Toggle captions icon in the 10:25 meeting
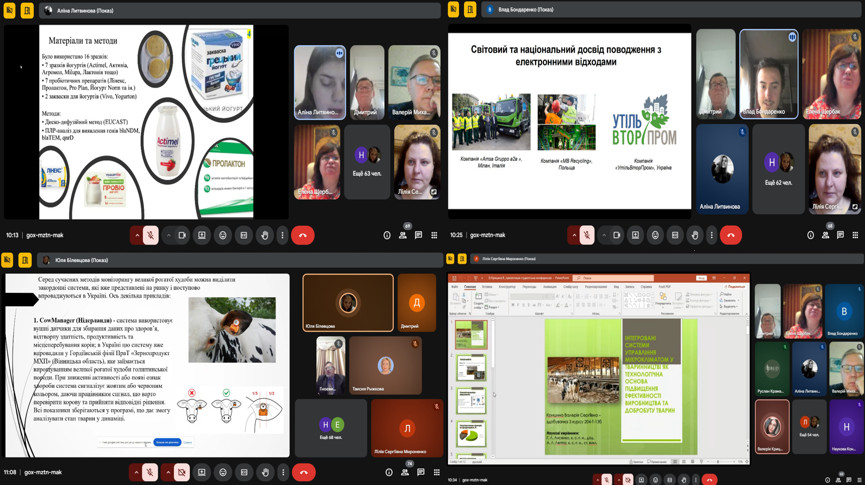 coord(675,236)
